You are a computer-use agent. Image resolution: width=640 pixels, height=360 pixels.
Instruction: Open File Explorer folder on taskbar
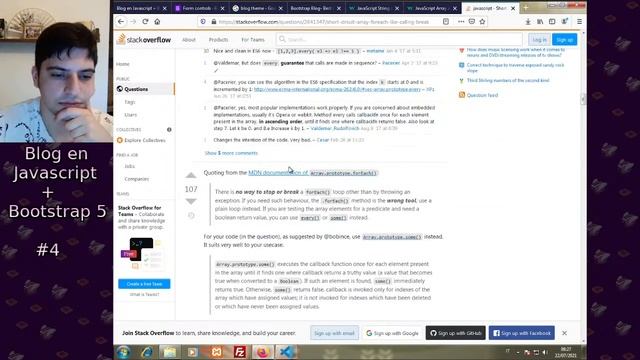170,352
